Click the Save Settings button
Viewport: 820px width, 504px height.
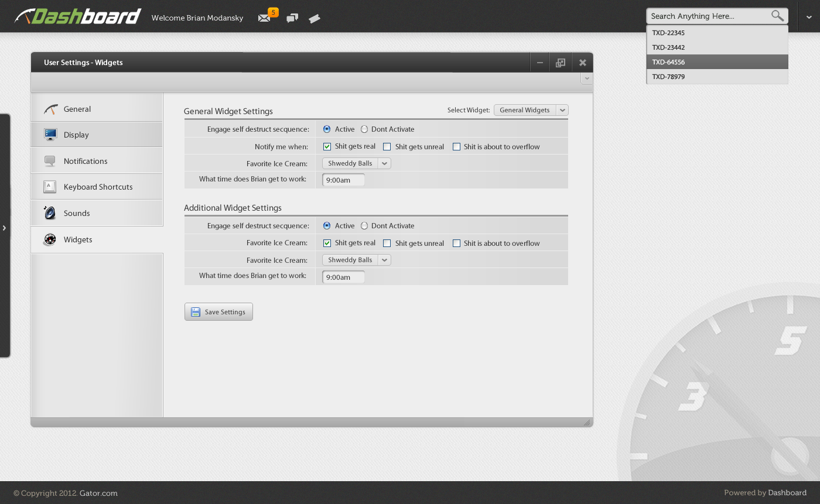218,312
